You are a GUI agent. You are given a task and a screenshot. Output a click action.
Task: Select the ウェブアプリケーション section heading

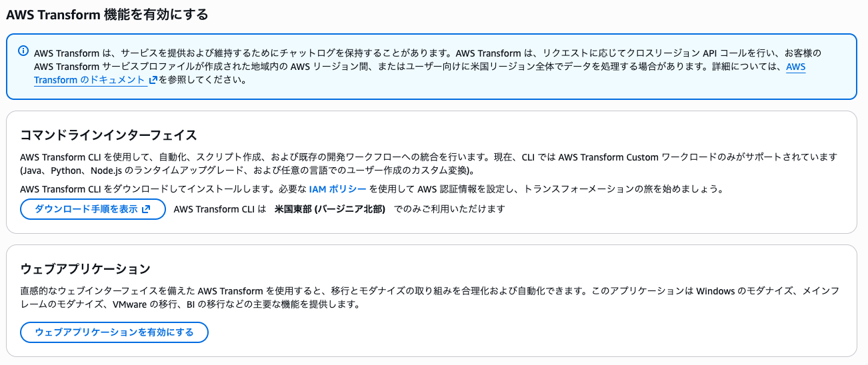click(85, 269)
